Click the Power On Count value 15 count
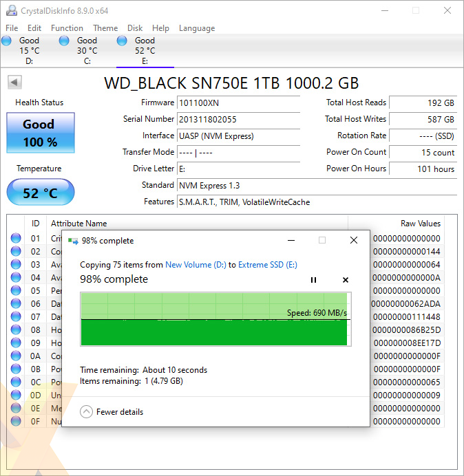 [x=423, y=152]
